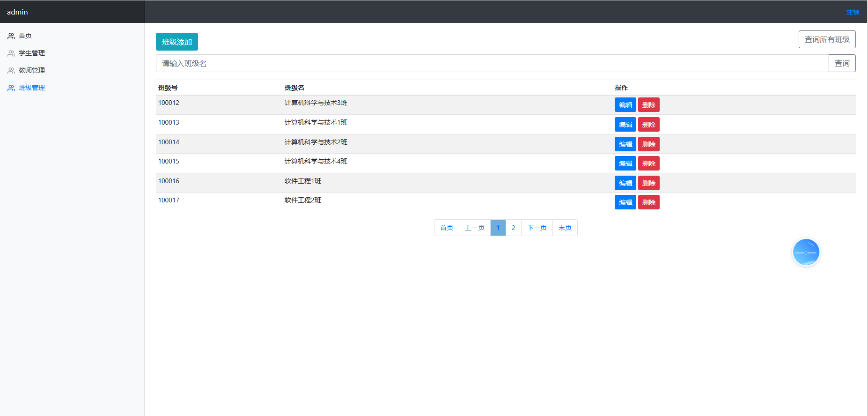The image size is (868, 416).
Task: Click class name 软件工程2班
Action: pos(303,201)
